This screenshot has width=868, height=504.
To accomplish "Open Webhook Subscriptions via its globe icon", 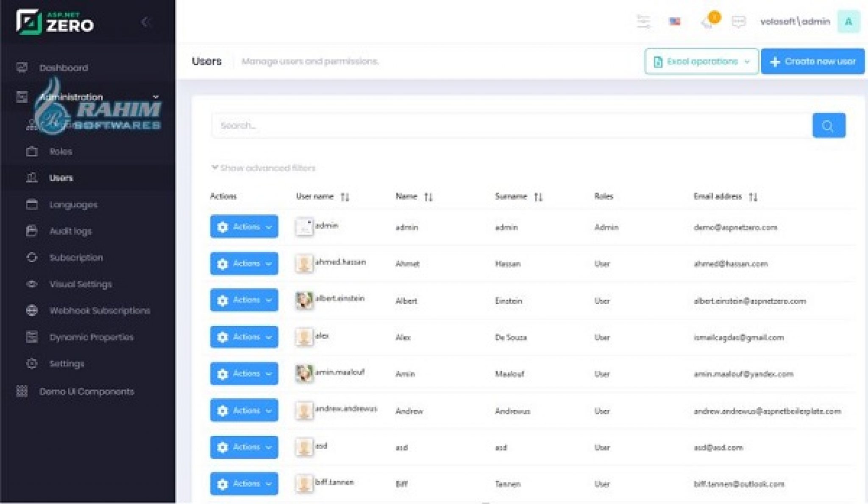I will pyautogui.click(x=31, y=311).
